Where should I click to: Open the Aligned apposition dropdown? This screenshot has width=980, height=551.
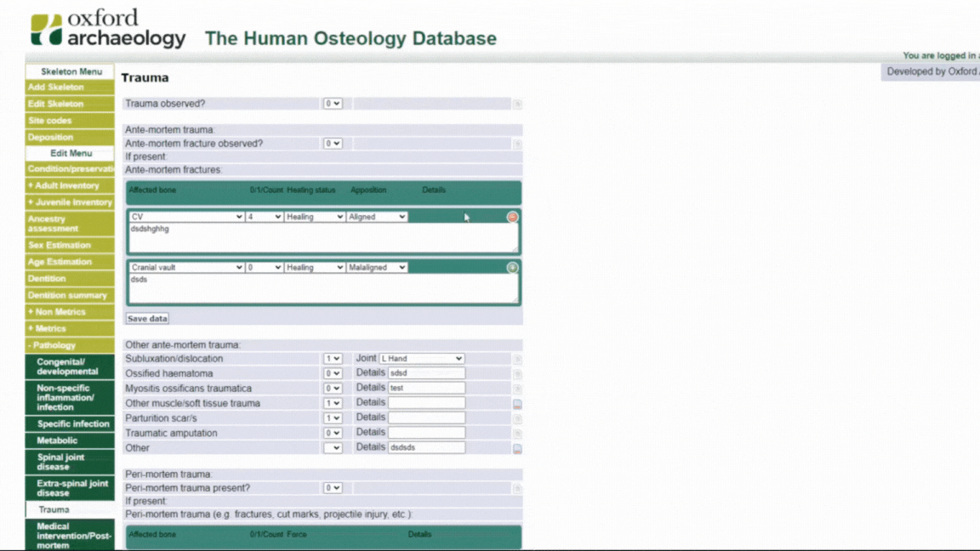pos(377,217)
